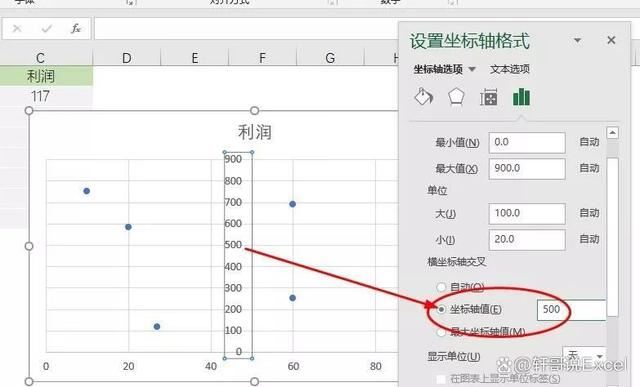The height and width of the screenshot is (387, 640).
Task: Click the formula bar confirm checkmark icon
Action: (x=47, y=29)
